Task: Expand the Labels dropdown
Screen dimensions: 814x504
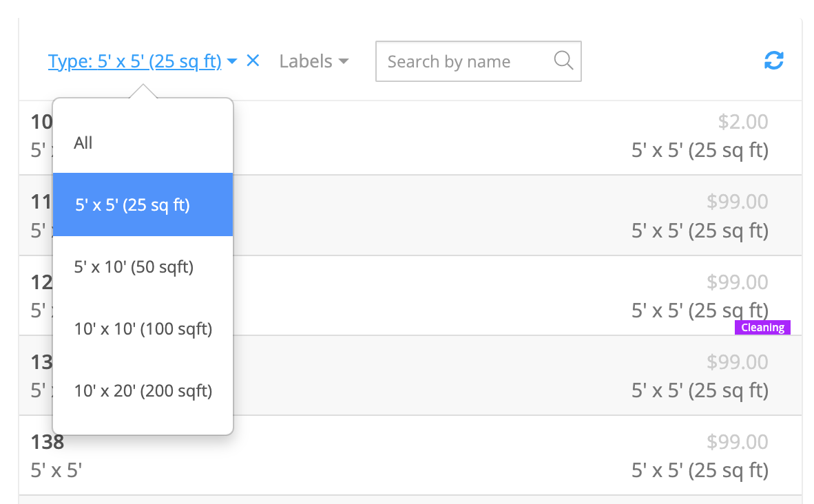Action: click(x=313, y=61)
